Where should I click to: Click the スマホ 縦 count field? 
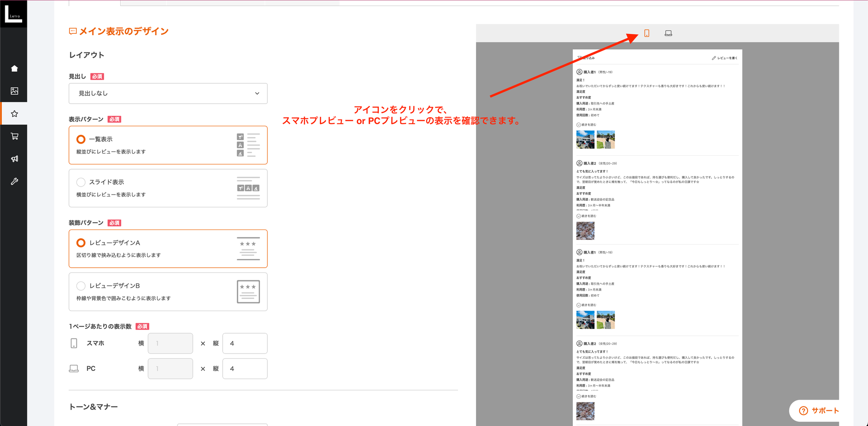[245, 344]
